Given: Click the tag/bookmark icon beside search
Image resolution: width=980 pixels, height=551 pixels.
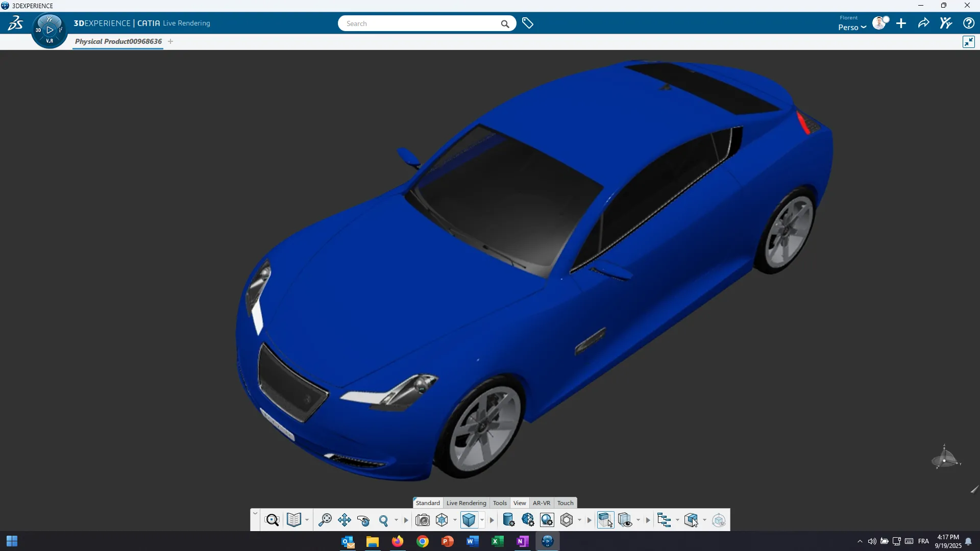Looking at the screenshot, I should tap(528, 22).
